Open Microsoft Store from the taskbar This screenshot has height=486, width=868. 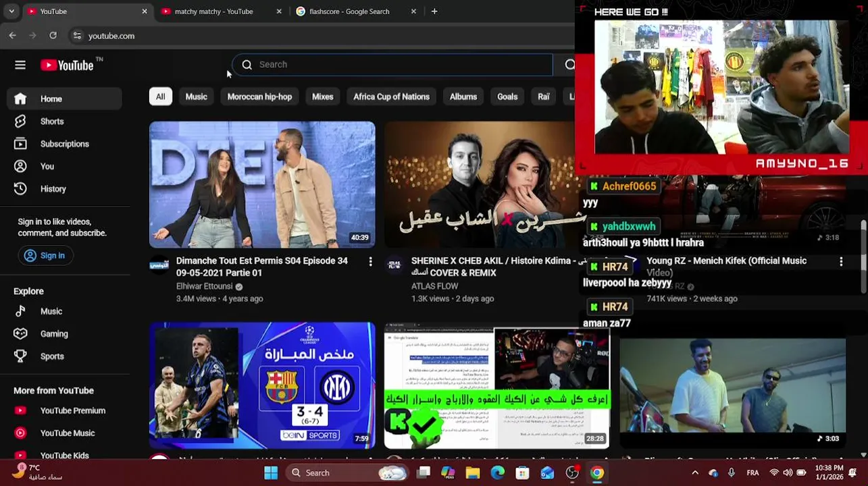pos(522,473)
